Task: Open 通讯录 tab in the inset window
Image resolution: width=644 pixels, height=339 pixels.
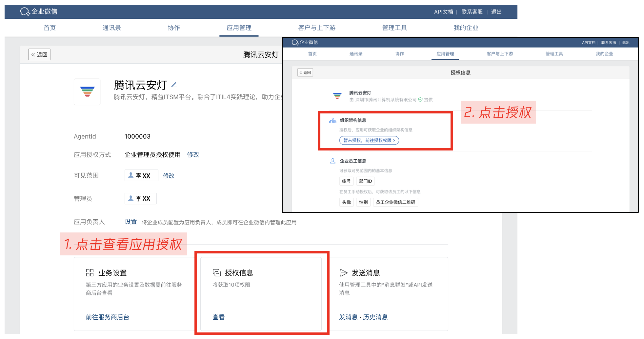Action: (x=356, y=54)
